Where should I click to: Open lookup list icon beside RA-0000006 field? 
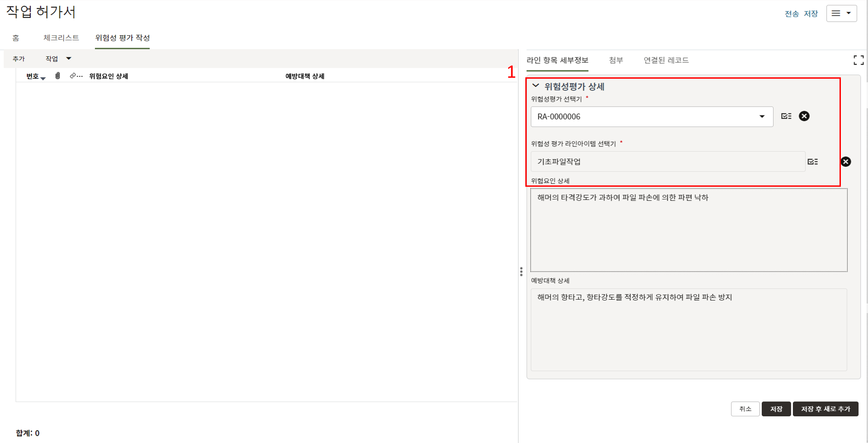coord(786,116)
